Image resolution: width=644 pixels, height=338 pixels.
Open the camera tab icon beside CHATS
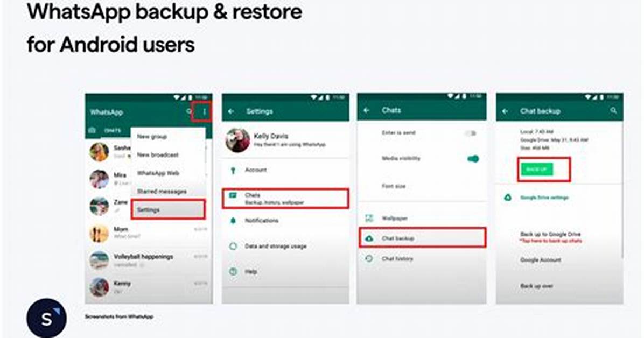(x=92, y=130)
